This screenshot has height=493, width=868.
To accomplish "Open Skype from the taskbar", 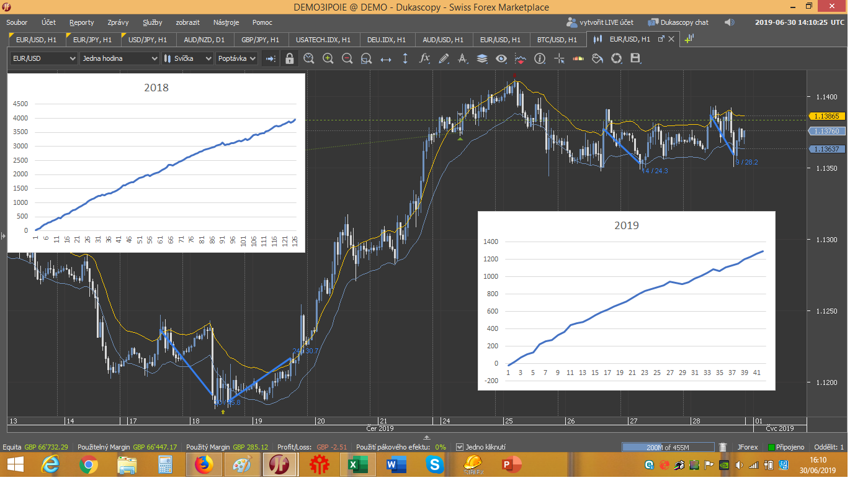I will click(434, 464).
